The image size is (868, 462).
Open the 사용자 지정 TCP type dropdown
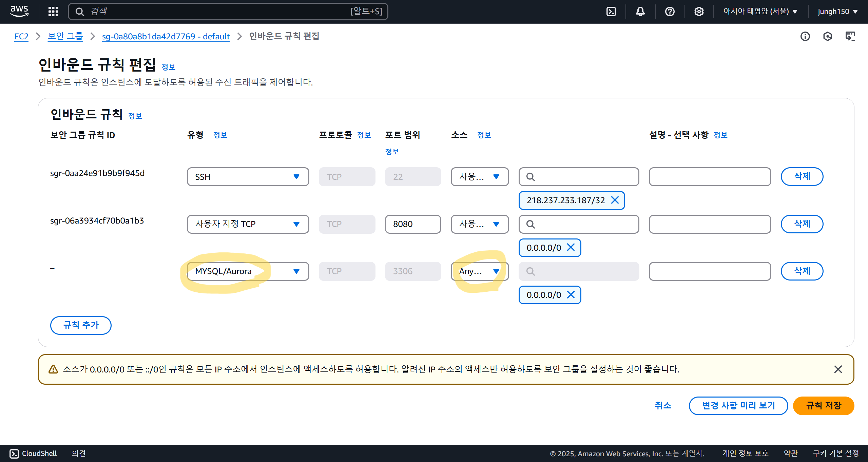click(248, 224)
